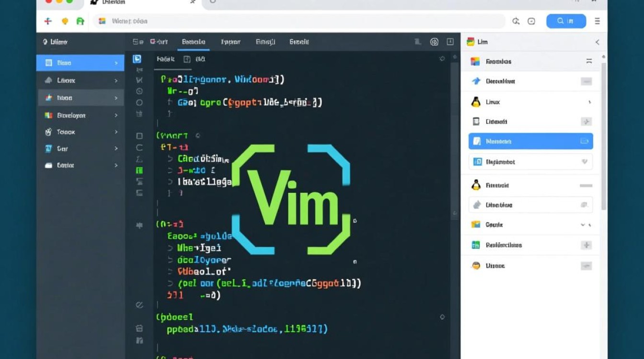644x359 pixels.
Task: Expand the left sidebar row with mountain icon
Action: [x=116, y=80]
